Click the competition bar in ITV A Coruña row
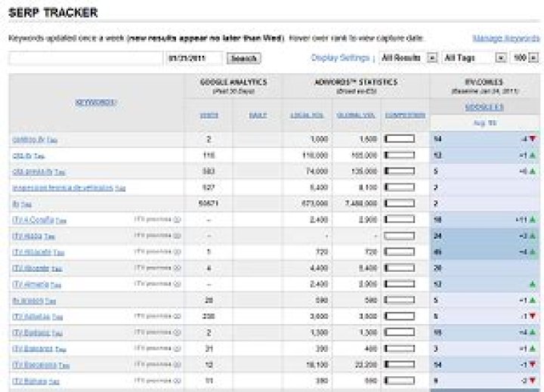The image size is (544, 392). pos(400,220)
